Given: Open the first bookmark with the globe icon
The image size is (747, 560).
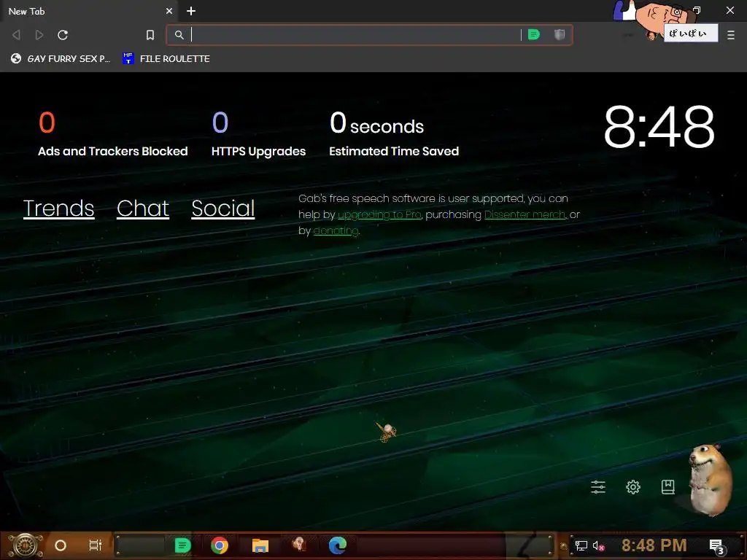Looking at the screenshot, I should coord(61,58).
